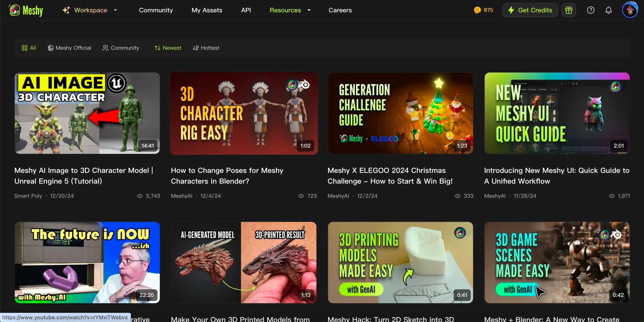Open My Assets in the top menu
This screenshot has width=644, height=322.
pos(207,10)
